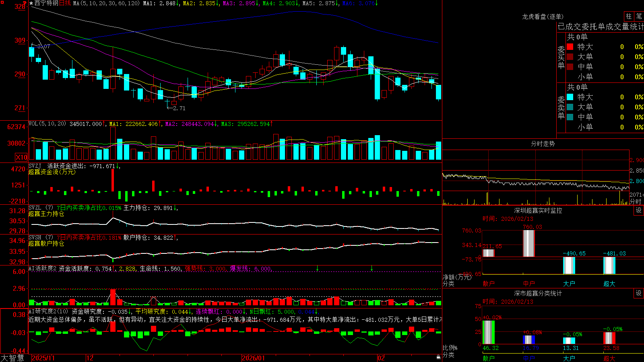Viewport: 644px width, 362px height.
Task: Click the 小单 row under 委买单
Action: coord(605,77)
